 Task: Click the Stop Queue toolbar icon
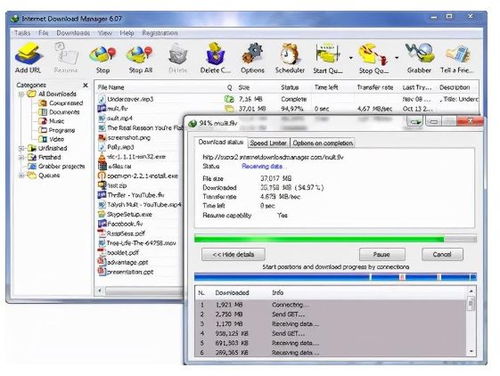(373, 54)
